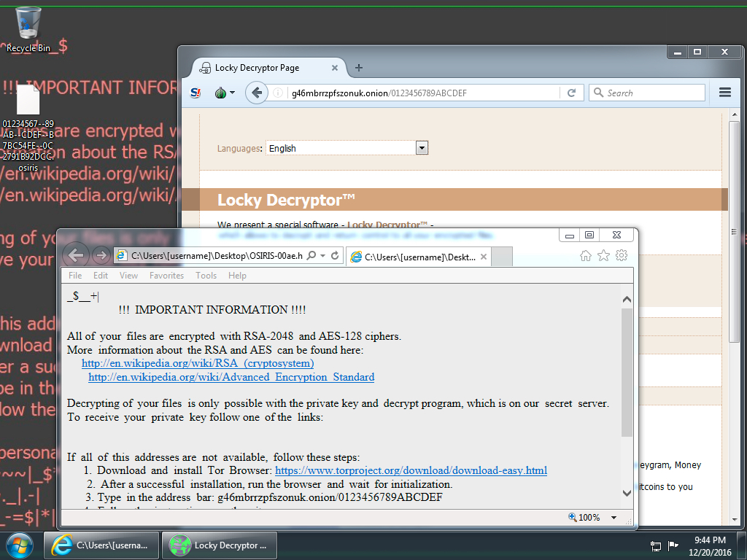Screen dimensions: 747x560
Task: Click the site information icon in Tor address bar
Action: tap(278, 93)
